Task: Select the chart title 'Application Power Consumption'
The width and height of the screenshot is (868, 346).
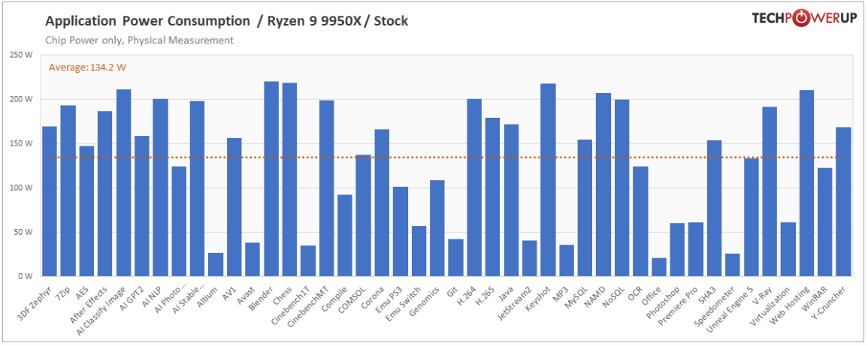Action: pos(148,22)
